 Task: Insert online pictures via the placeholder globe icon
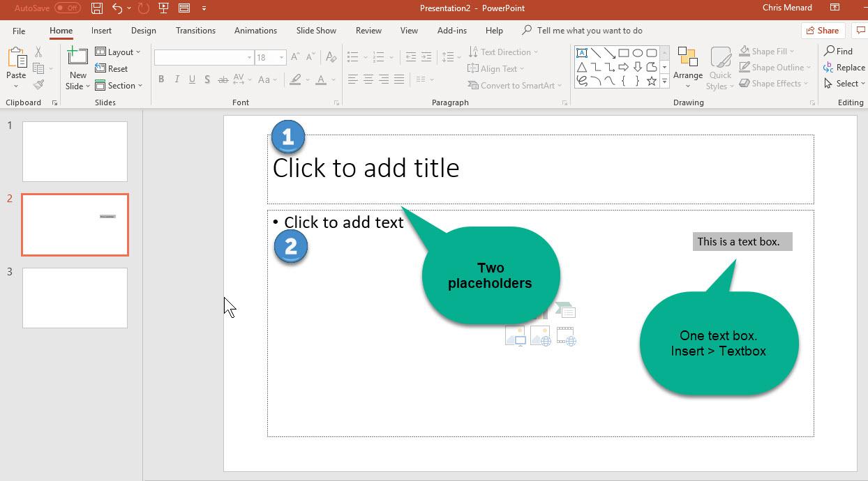tap(541, 337)
